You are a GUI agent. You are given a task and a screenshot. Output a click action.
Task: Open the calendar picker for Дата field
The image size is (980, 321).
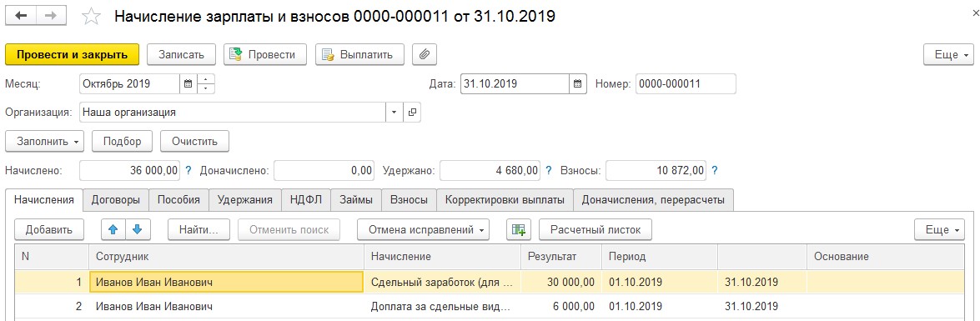click(578, 83)
